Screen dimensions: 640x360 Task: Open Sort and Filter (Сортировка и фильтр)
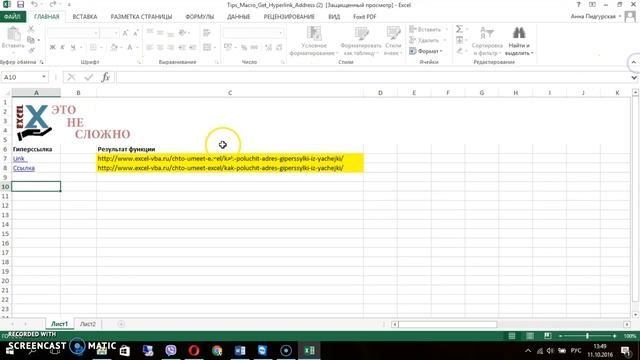[487, 41]
